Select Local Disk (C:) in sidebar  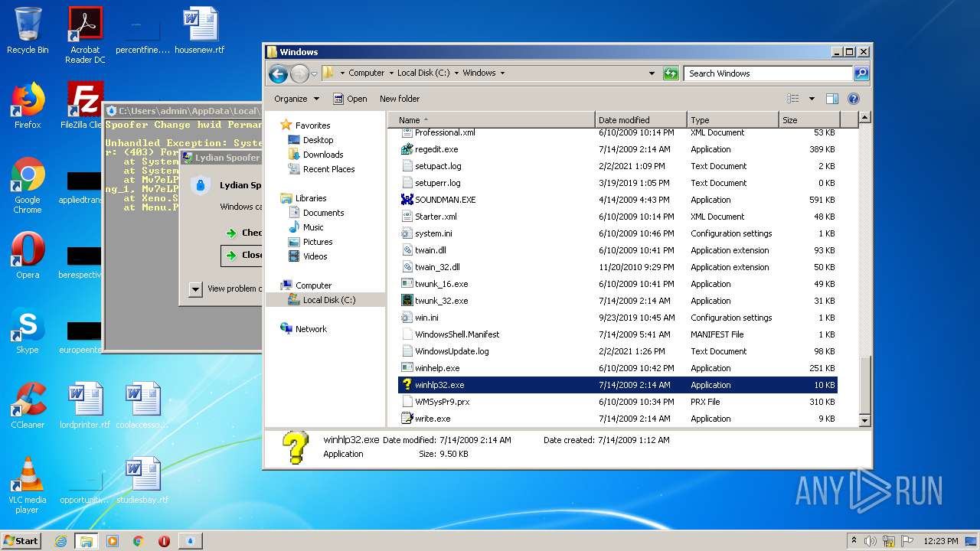tap(329, 300)
